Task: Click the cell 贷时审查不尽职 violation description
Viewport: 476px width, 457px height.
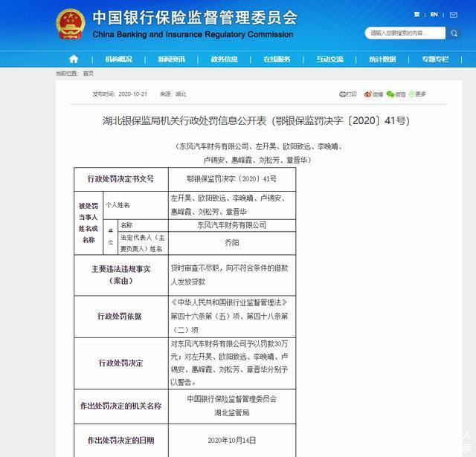Action: (232, 275)
